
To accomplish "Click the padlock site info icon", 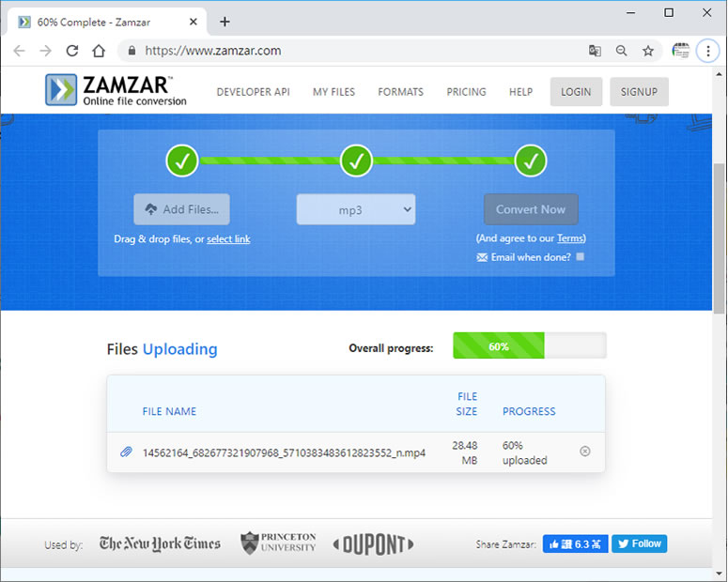I will [x=132, y=51].
